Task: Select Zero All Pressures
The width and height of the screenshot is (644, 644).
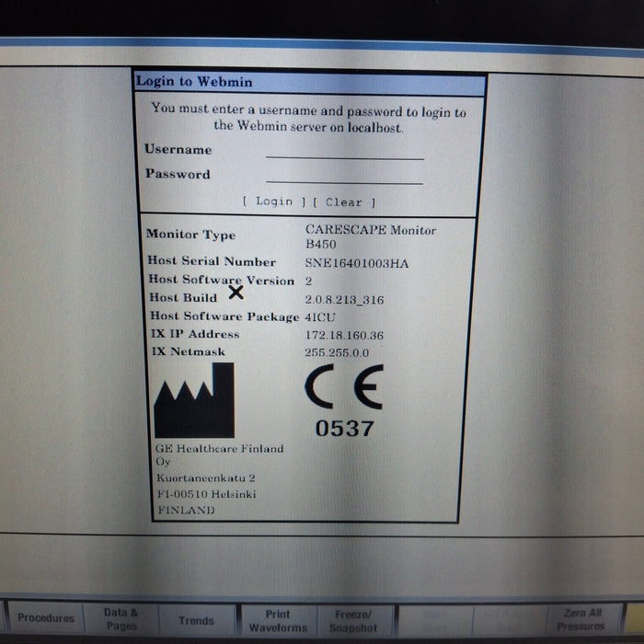Action: point(581,619)
